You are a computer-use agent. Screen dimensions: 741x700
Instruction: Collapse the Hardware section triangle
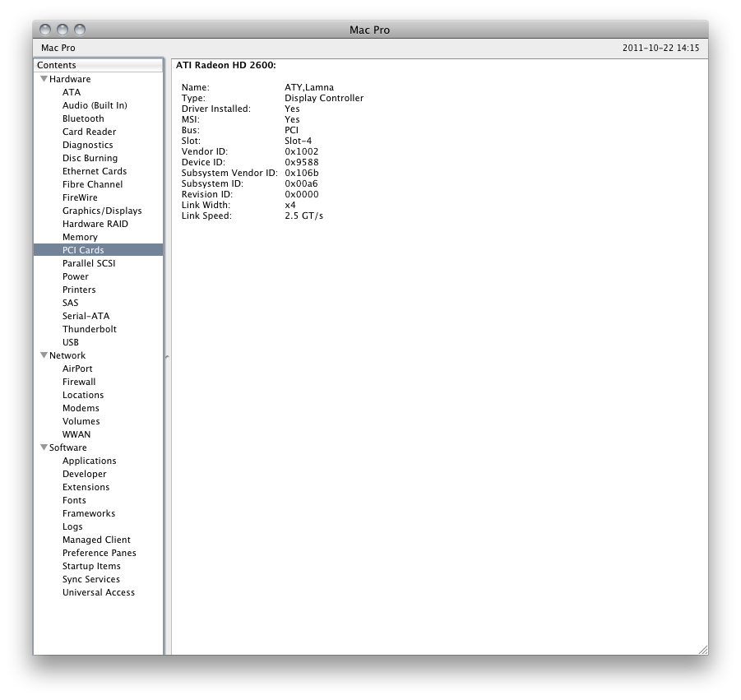[44, 79]
